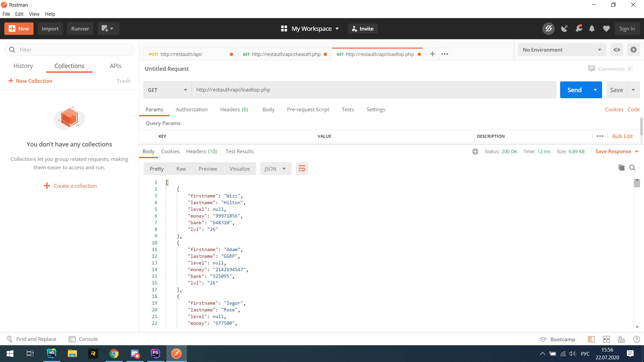Search within the response body icon
644x362 pixels.
(632, 168)
